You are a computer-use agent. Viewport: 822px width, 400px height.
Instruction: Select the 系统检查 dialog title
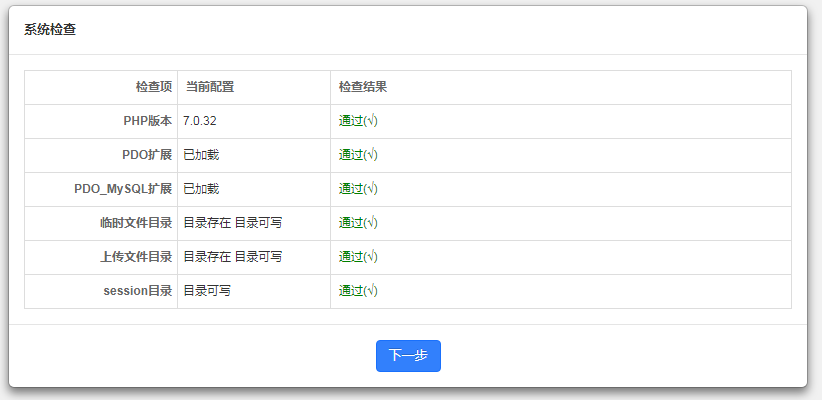coord(50,29)
